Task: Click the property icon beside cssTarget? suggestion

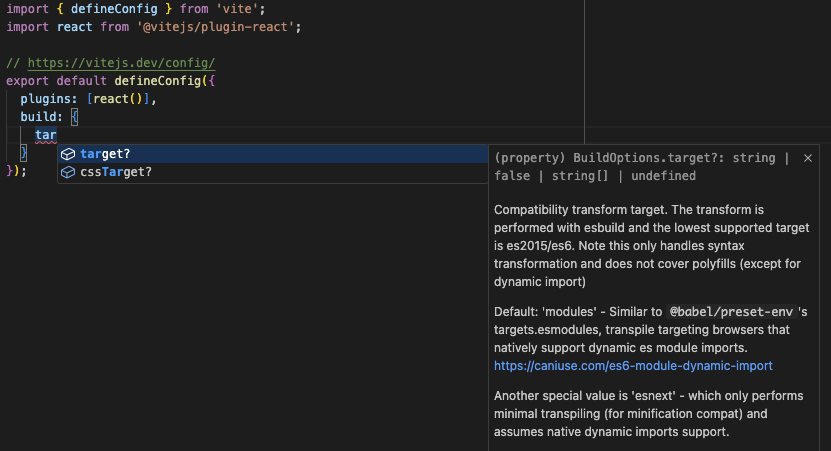Action: tap(68, 172)
